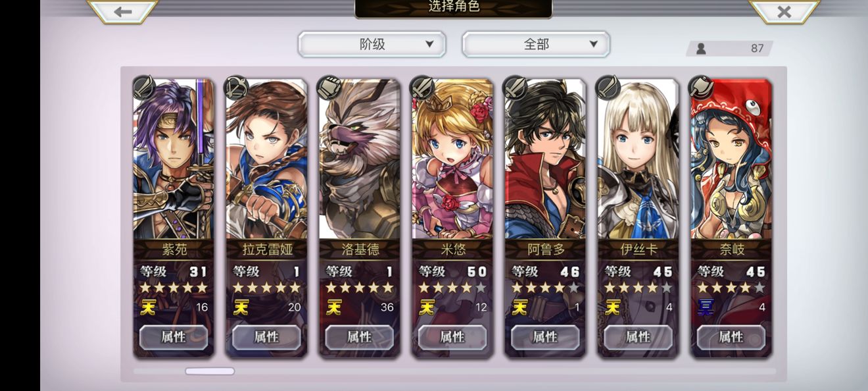Click the horizontal scrollbar thumb below cards

(x=210, y=371)
